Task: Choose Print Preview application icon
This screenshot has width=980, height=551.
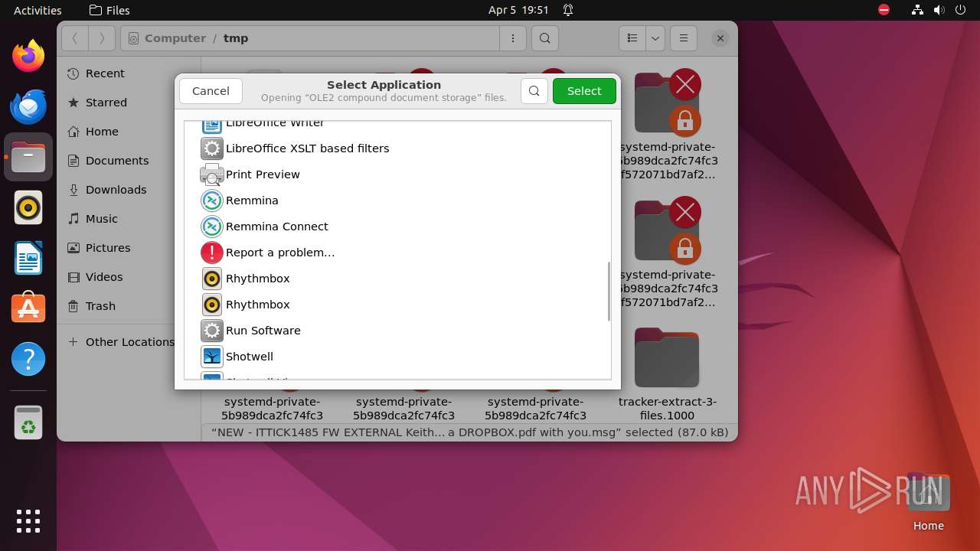Action: [x=212, y=174]
